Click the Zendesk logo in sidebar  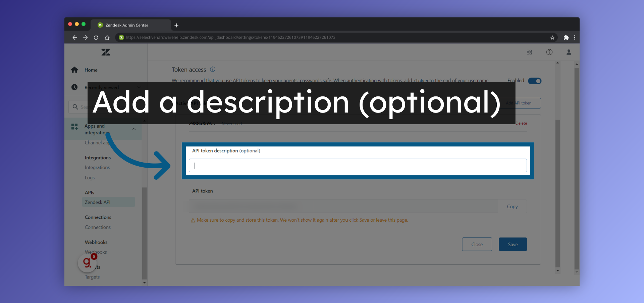click(106, 52)
